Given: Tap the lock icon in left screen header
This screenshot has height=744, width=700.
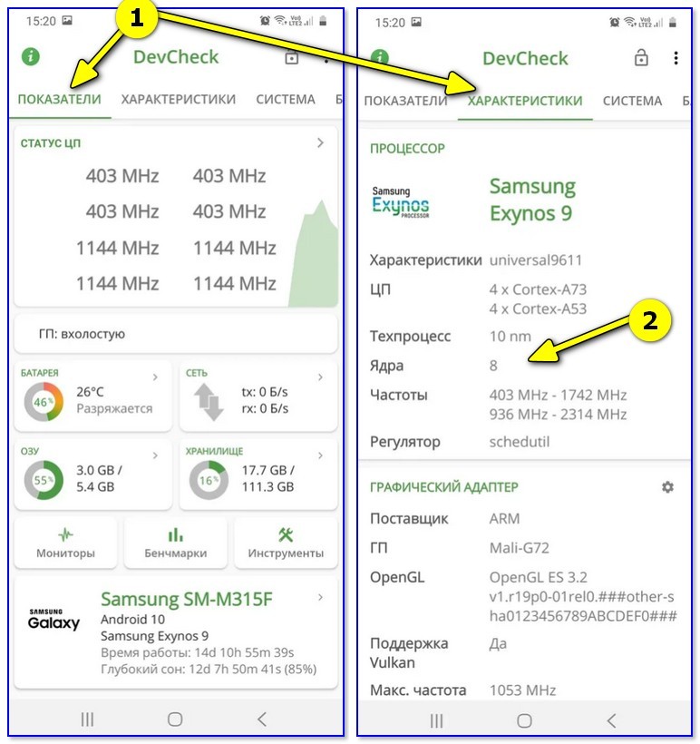Looking at the screenshot, I should [292, 57].
